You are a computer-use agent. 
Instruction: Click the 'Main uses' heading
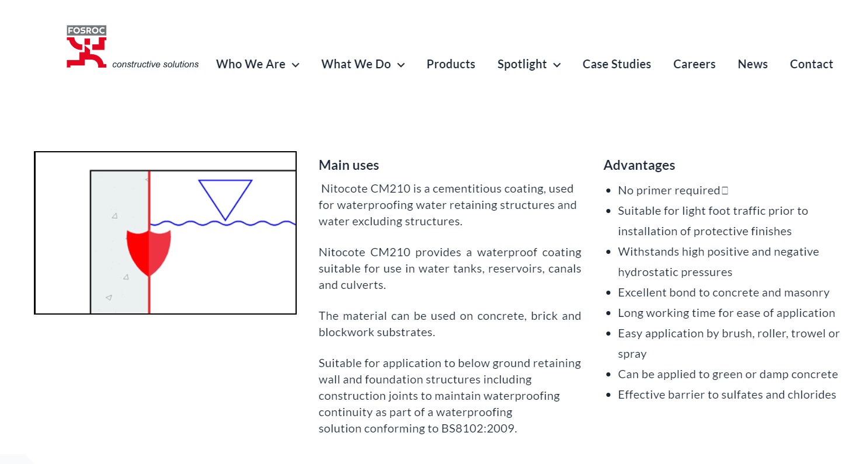tap(349, 165)
